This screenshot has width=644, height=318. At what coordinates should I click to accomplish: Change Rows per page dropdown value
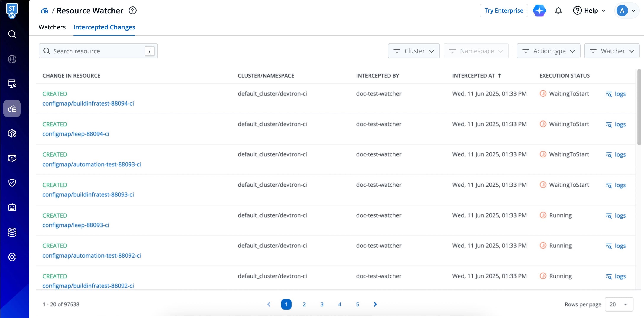pyautogui.click(x=619, y=304)
